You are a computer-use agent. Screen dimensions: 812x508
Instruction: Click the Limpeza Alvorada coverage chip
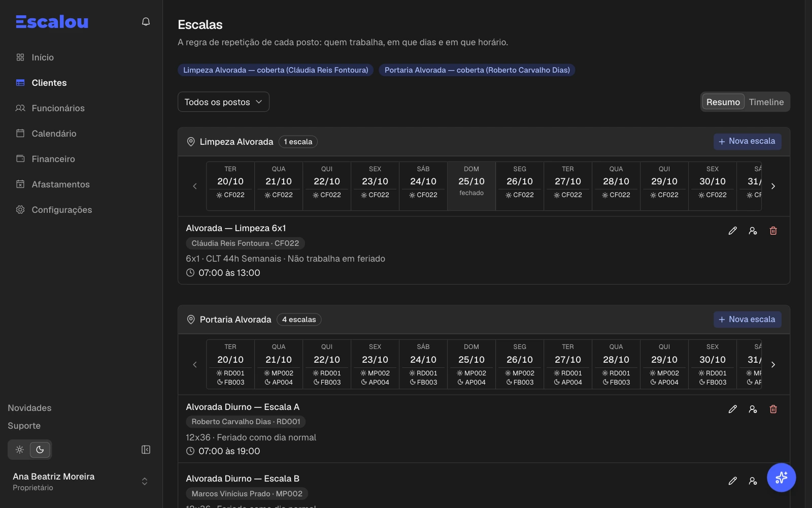[x=276, y=70]
